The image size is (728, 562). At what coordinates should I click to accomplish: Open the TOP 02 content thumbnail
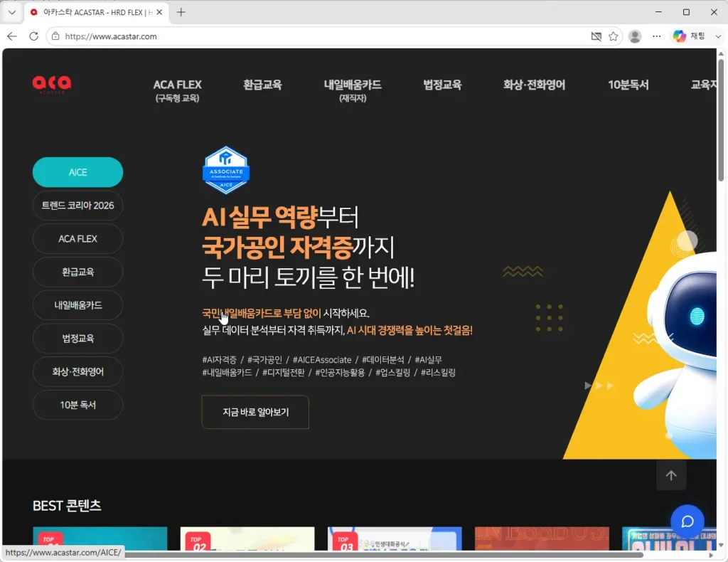click(247, 539)
